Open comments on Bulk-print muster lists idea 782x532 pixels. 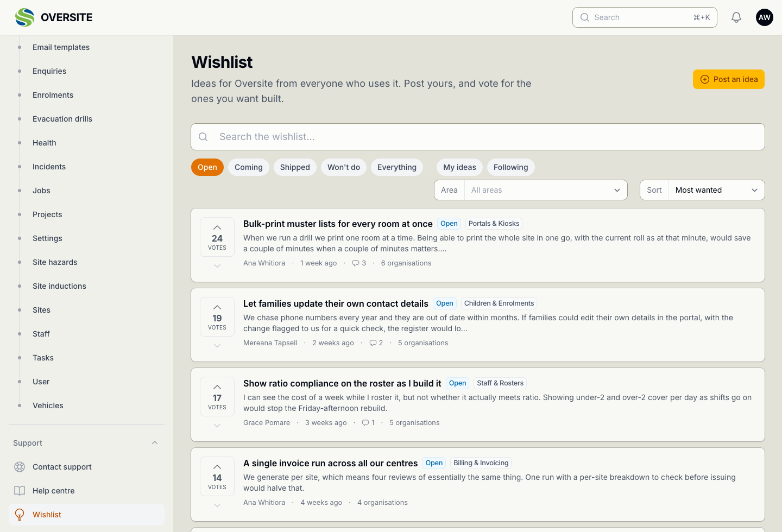tap(359, 263)
